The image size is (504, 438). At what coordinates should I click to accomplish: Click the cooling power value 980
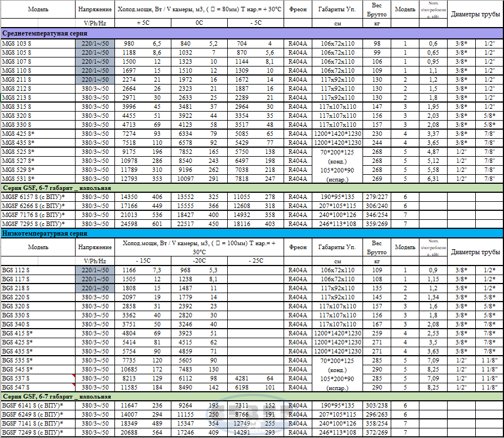(x=129, y=44)
